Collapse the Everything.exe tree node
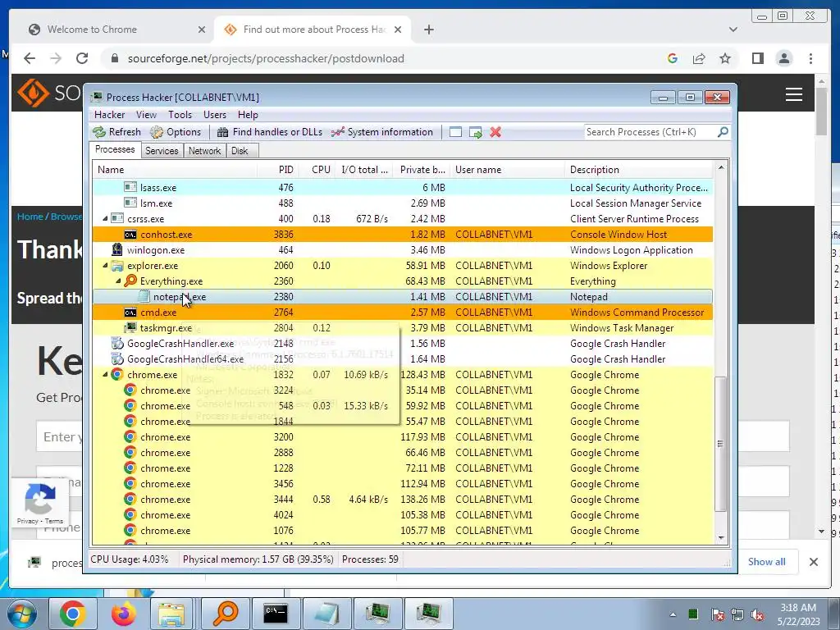This screenshot has height=630, width=840. pyautogui.click(x=118, y=281)
